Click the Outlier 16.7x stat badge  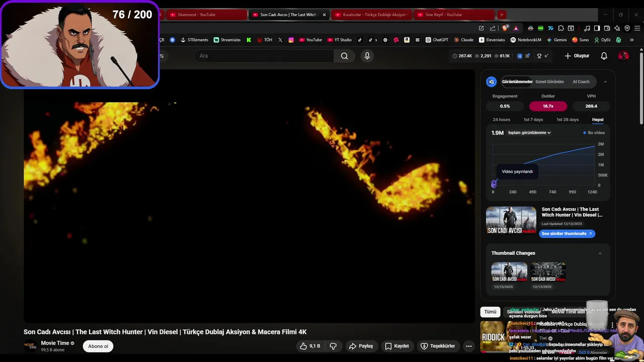[x=548, y=106]
